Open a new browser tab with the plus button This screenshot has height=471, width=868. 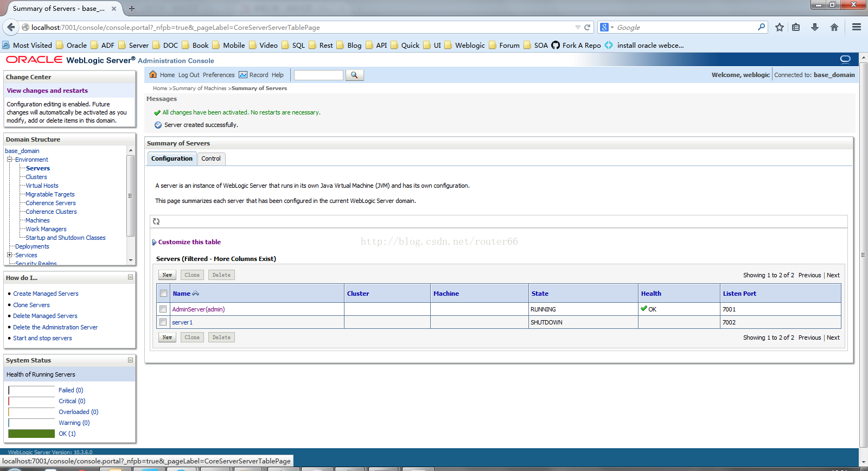click(132, 8)
